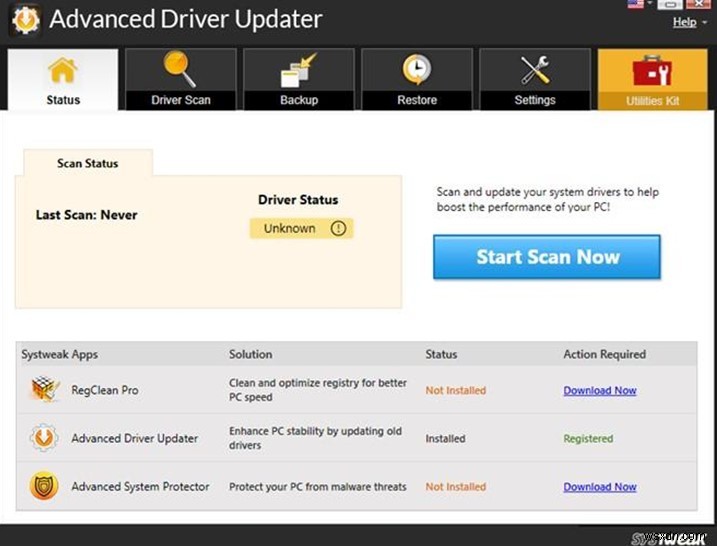Screen dimensions: 717x546
Task: Click Not Installed status for RegClean Pro
Action: [456, 391]
